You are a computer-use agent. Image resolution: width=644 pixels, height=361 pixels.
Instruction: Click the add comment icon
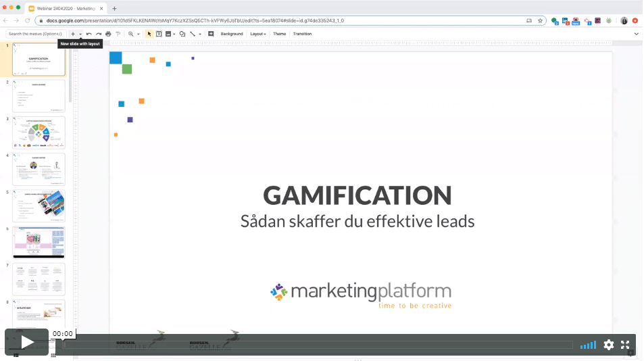[x=211, y=34]
